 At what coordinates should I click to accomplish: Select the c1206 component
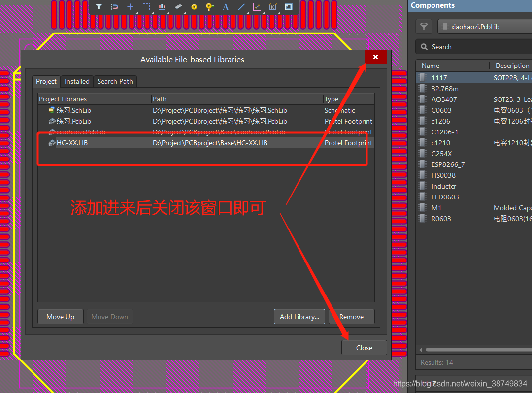(474, 121)
